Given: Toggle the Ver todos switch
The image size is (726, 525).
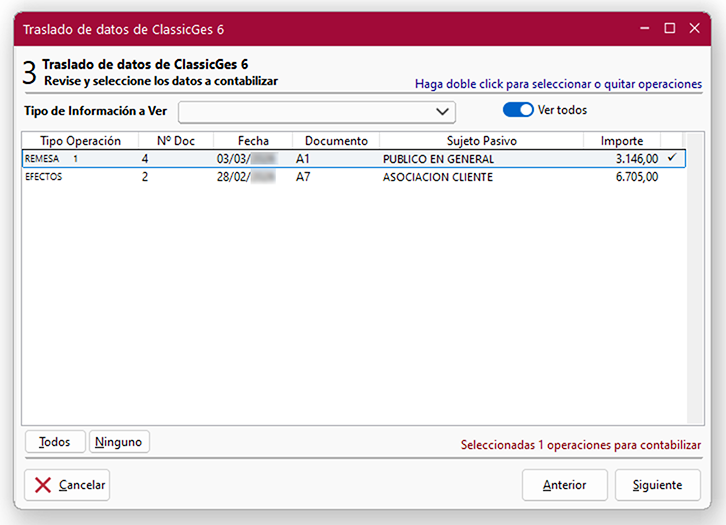Looking at the screenshot, I should coord(518,110).
